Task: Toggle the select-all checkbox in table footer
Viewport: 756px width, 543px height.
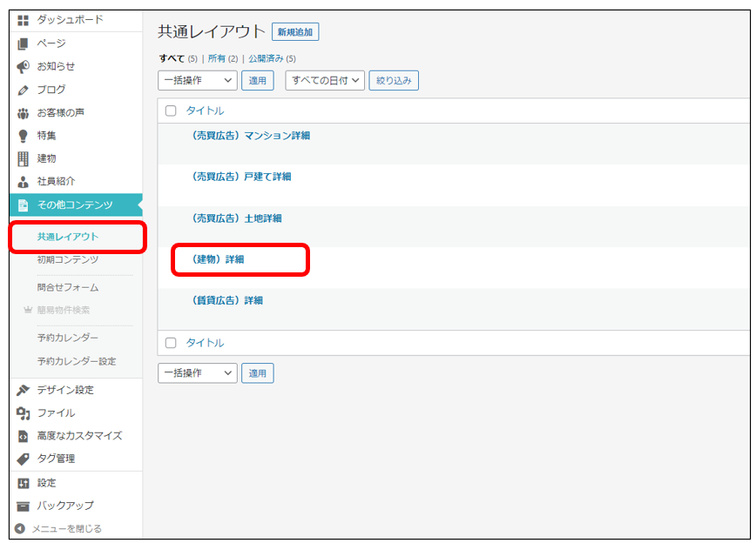Action: (171, 343)
